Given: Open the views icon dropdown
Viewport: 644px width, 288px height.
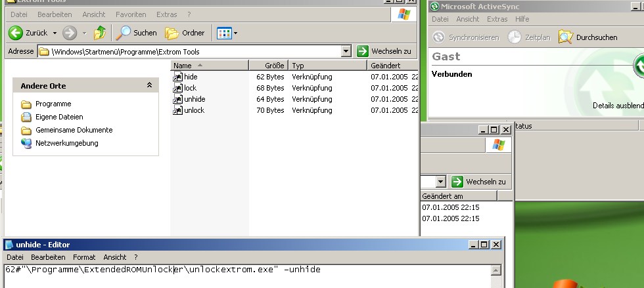Looking at the screenshot, I should pyautogui.click(x=227, y=33).
